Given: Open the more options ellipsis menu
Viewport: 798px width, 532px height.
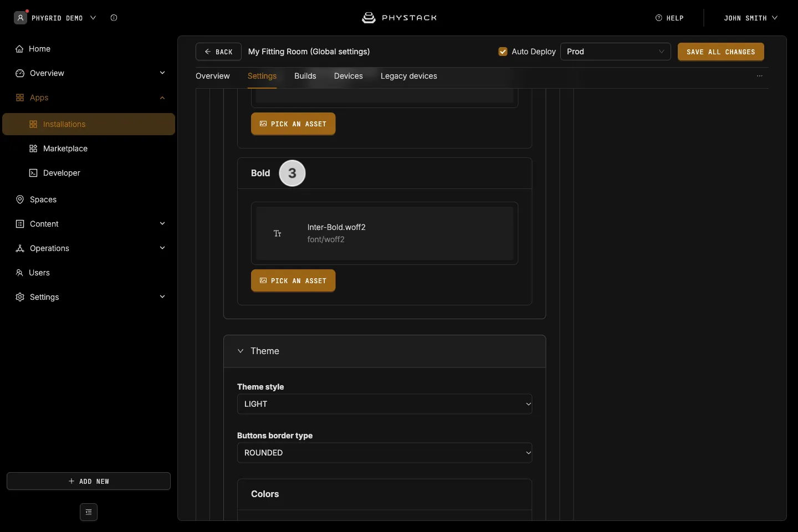Looking at the screenshot, I should (x=760, y=76).
